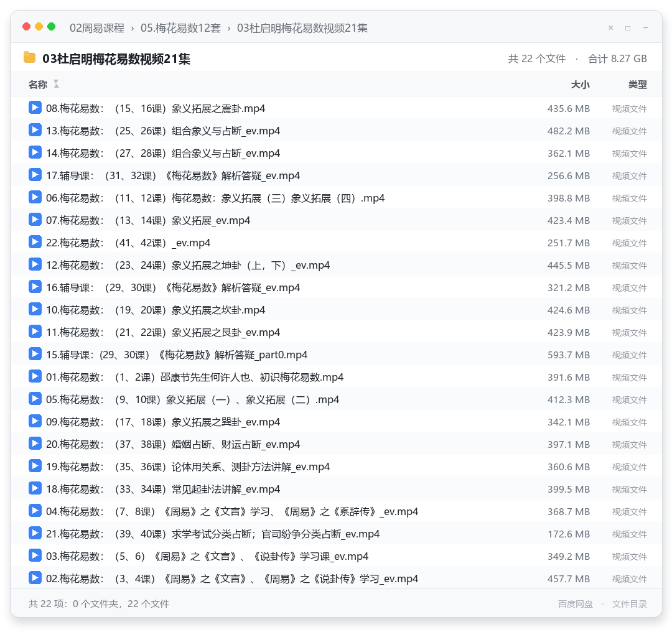Select file 18.梅花易数 常见起卦法讲解

[163, 489]
